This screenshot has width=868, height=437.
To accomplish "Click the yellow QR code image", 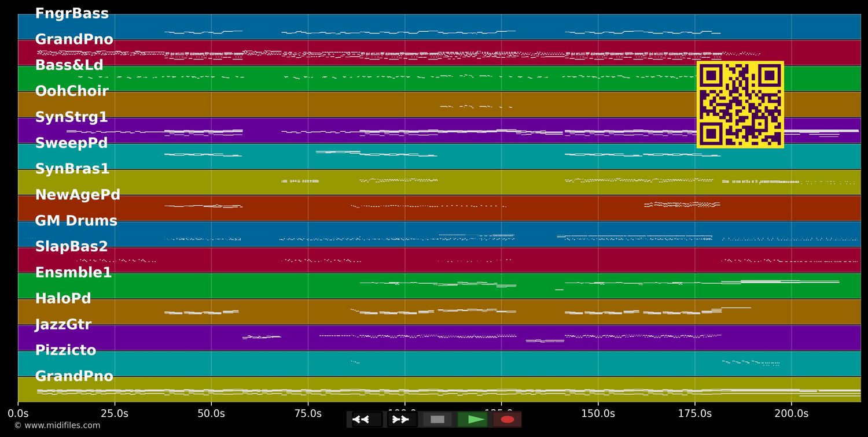I will click(x=740, y=105).
